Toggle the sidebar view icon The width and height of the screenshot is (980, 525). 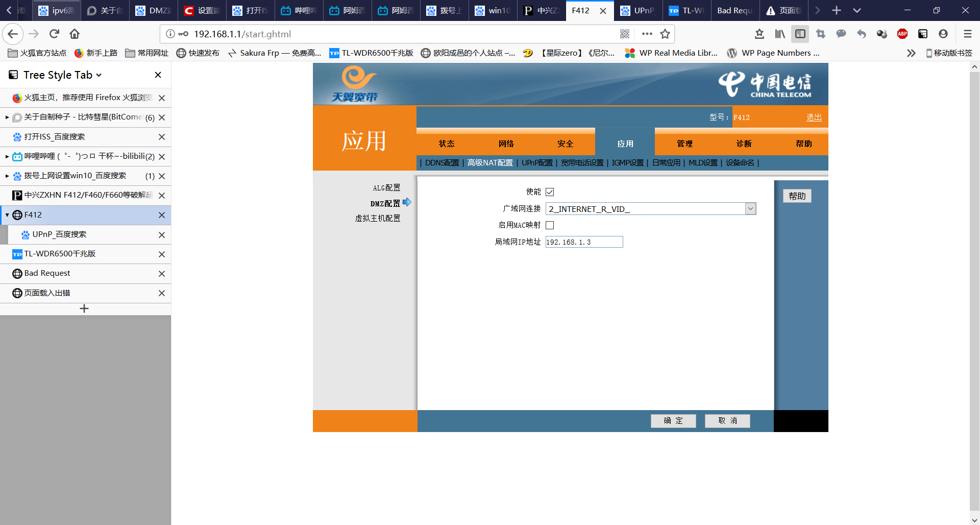tap(800, 34)
